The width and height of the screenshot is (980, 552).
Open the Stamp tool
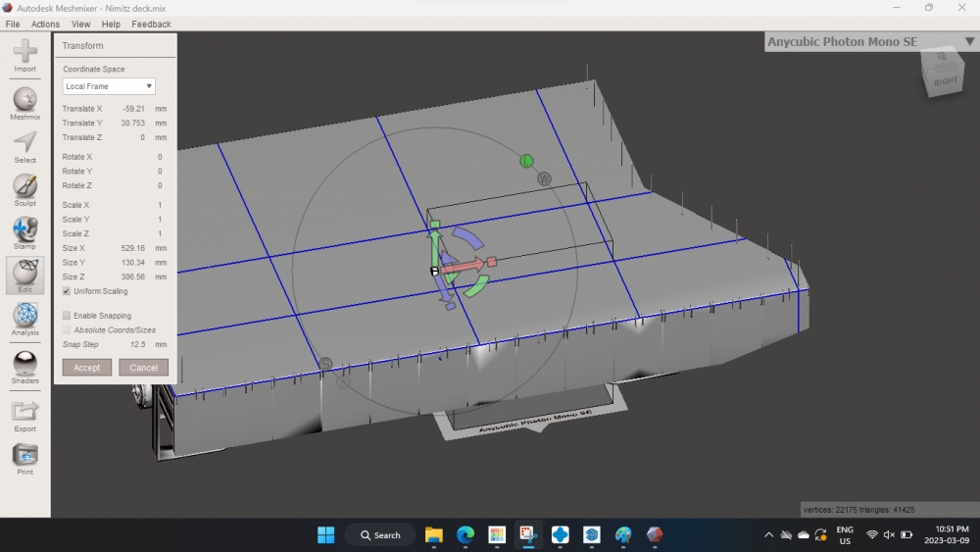(25, 233)
